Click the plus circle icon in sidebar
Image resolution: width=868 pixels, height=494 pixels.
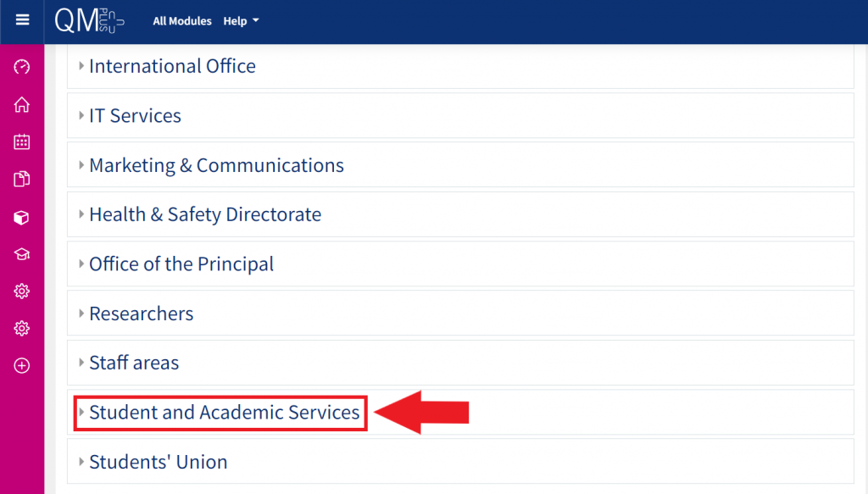coord(22,366)
